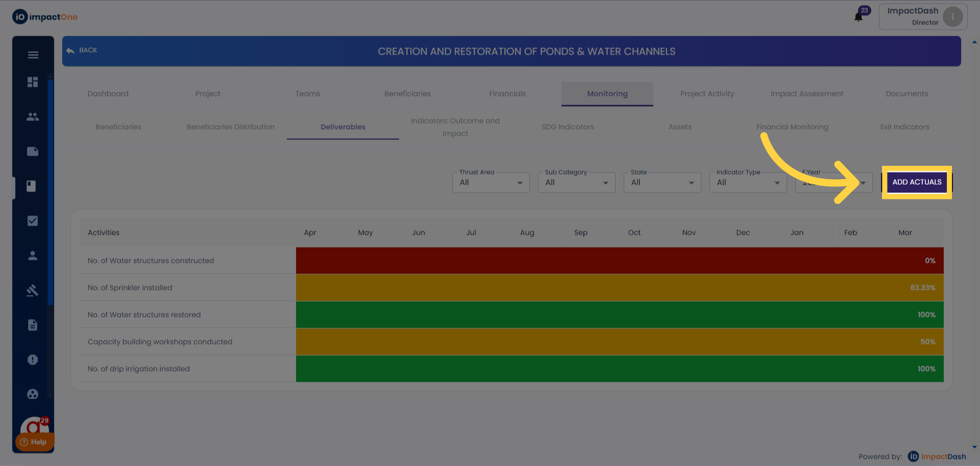Image resolution: width=980 pixels, height=466 pixels.
Task: Open the F.Year dropdown arrow
Action: (863, 183)
